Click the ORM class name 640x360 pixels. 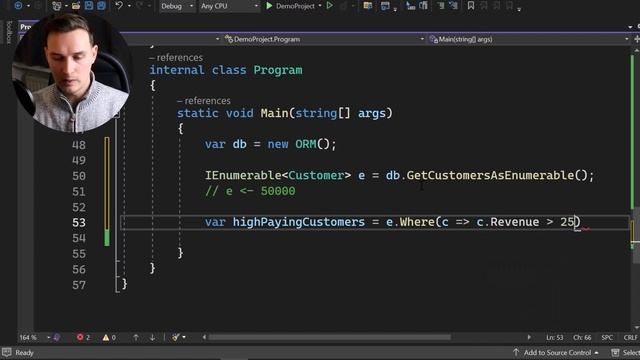pos(306,144)
